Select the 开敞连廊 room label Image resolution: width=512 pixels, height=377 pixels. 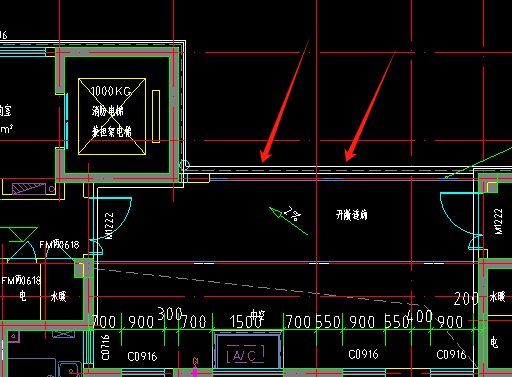click(x=352, y=215)
